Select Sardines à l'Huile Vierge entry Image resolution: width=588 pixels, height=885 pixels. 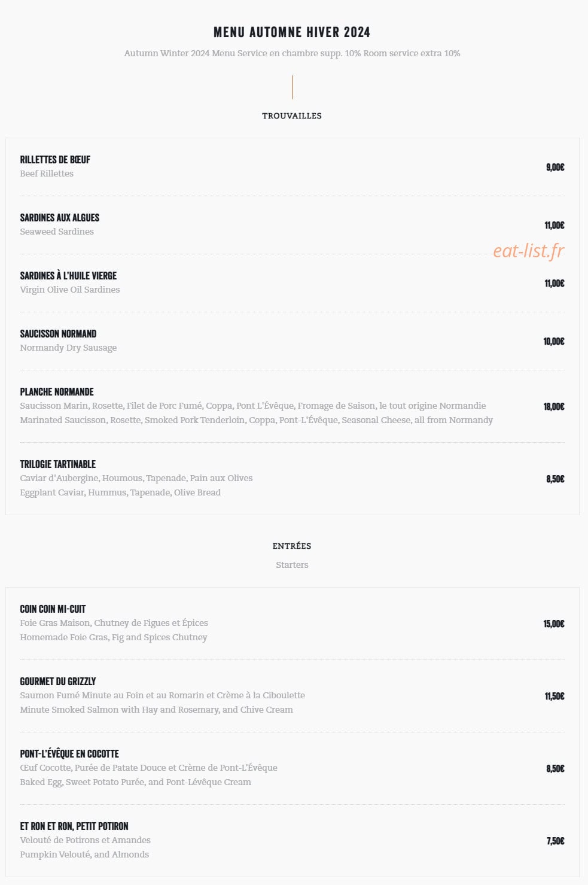(68, 276)
